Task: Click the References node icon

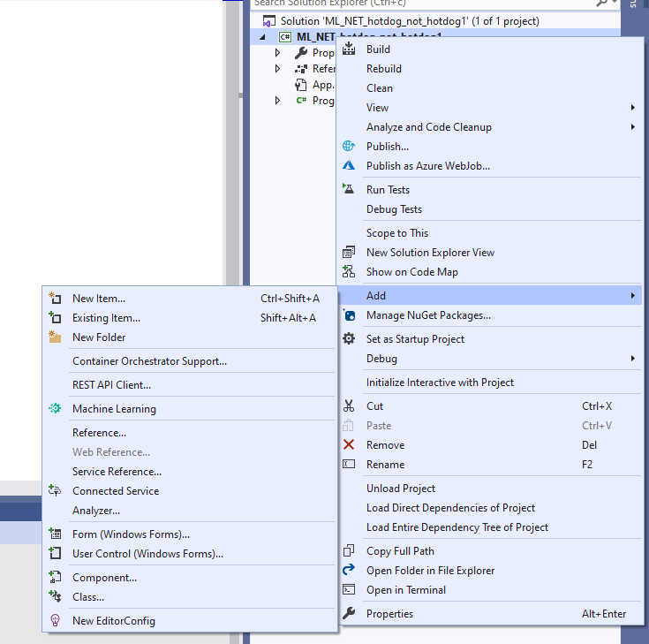Action: click(301, 68)
